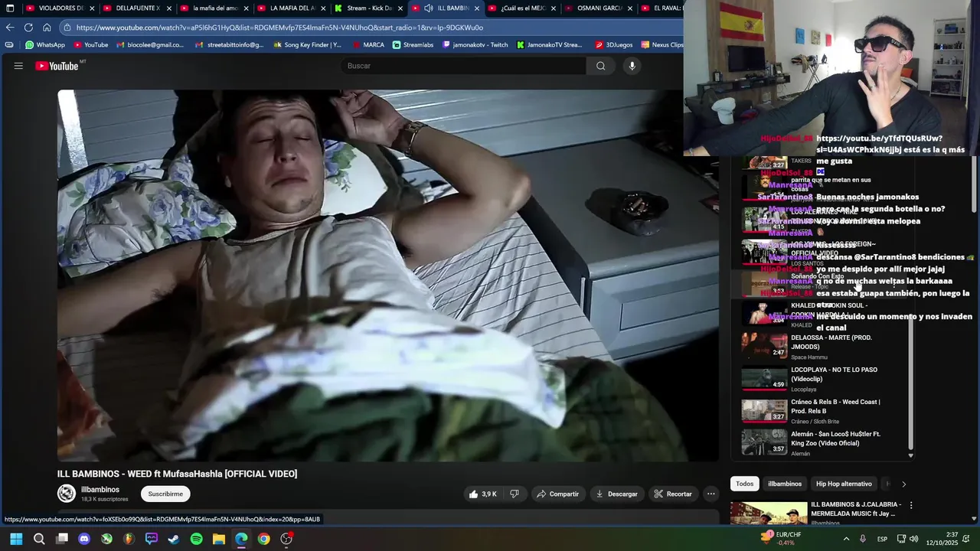Select illbambinos filter chip
The image size is (980, 551).
(785, 484)
